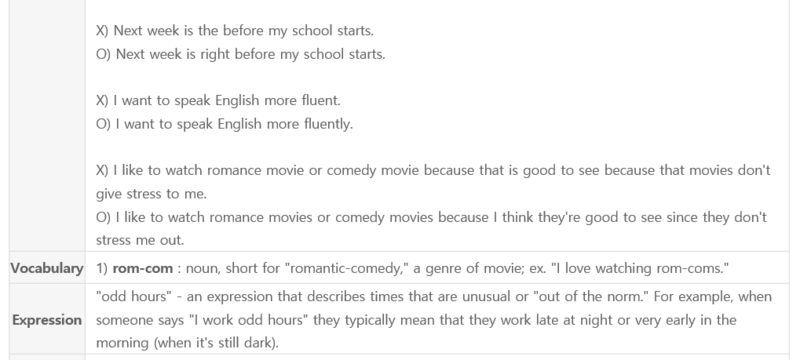Click the bold word rom-com
Image resolution: width=800 pixels, height=360 pixels.
click(142, 268)
